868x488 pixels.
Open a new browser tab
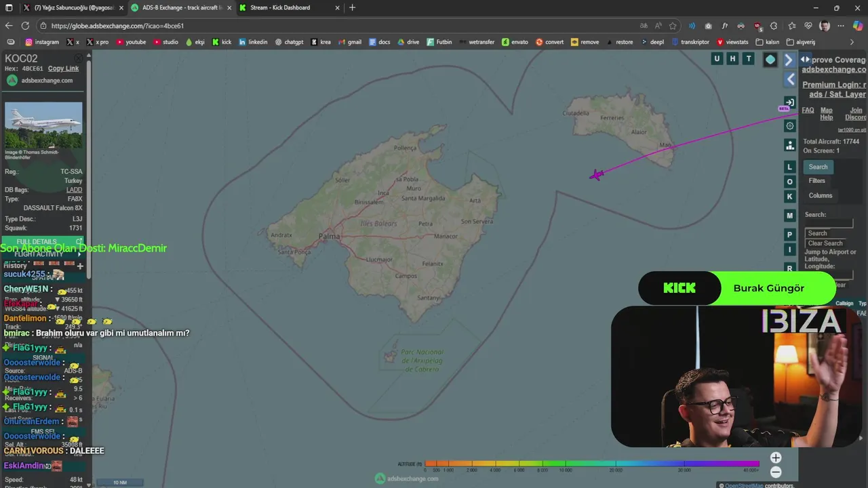pyautogui.click(x=352, y=7)
